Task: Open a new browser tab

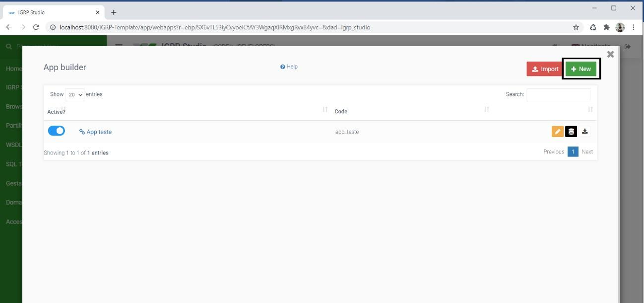Action: click(114, 12)
